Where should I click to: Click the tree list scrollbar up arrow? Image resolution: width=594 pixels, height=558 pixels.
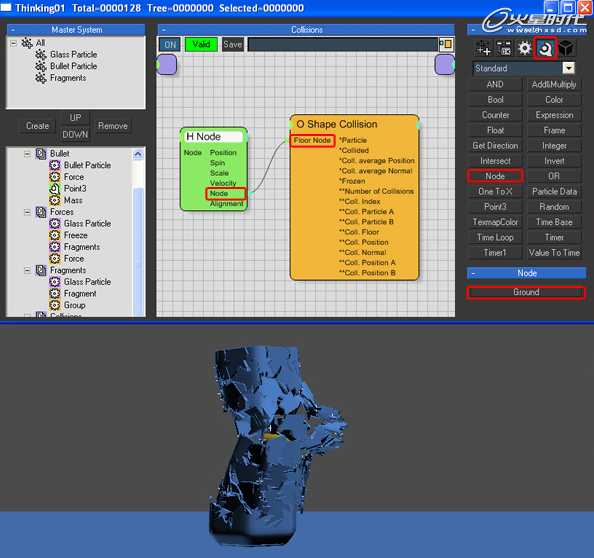point(138,155)
